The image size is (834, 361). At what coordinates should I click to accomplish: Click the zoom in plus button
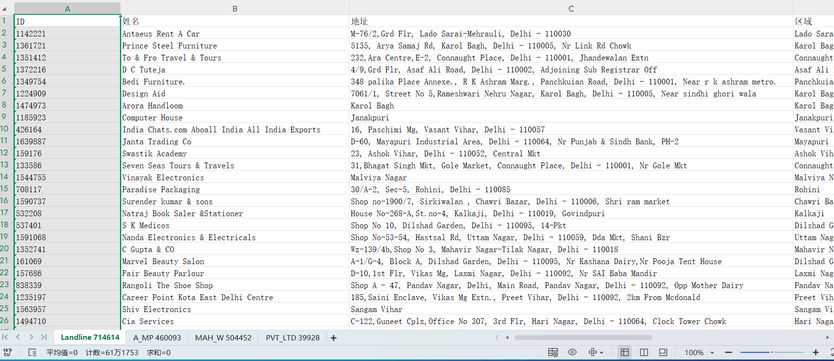coord(816,352)
